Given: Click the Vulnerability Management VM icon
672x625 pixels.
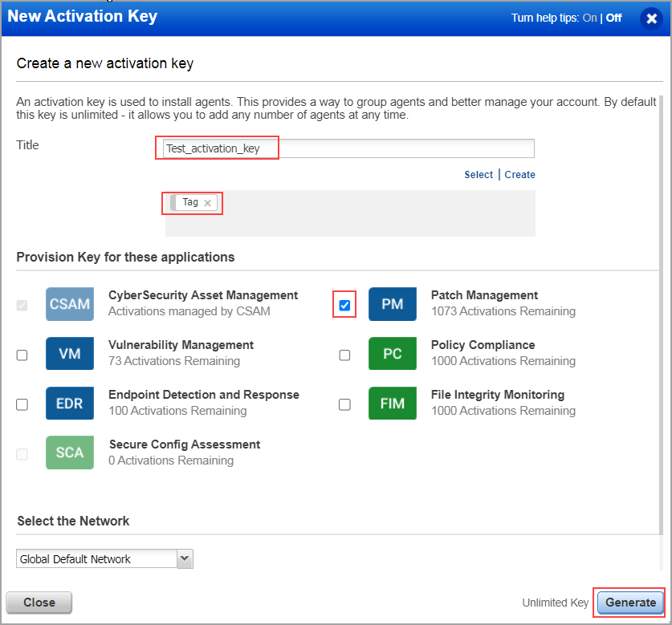Looking at the screenshot, I should [69, 354].
